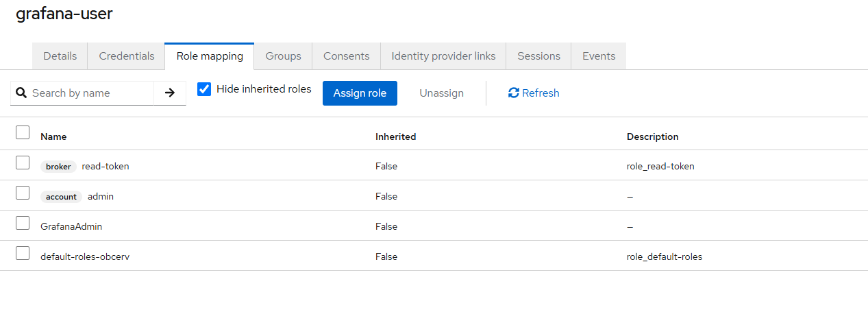Click the role_default-roles description
Viewport: 868px width, 310px height.
tap(665, 257)
